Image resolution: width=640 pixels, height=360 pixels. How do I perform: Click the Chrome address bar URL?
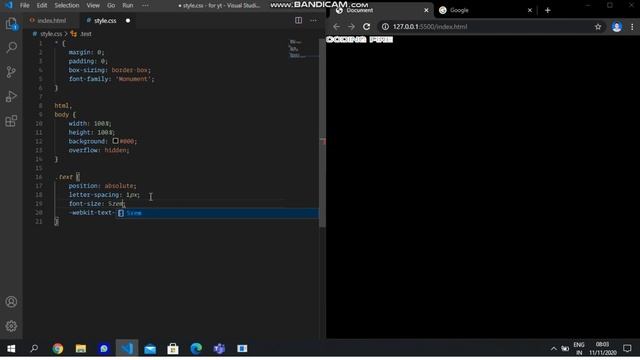430,27
